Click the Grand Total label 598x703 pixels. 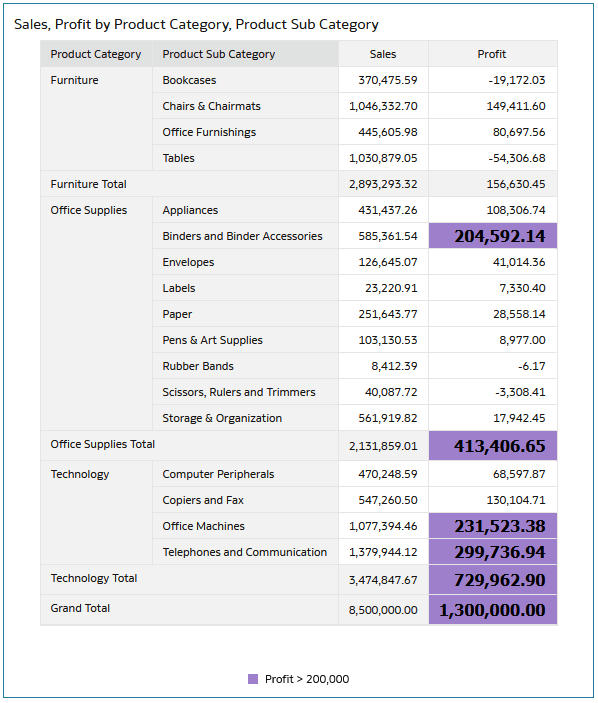[80, 608]
